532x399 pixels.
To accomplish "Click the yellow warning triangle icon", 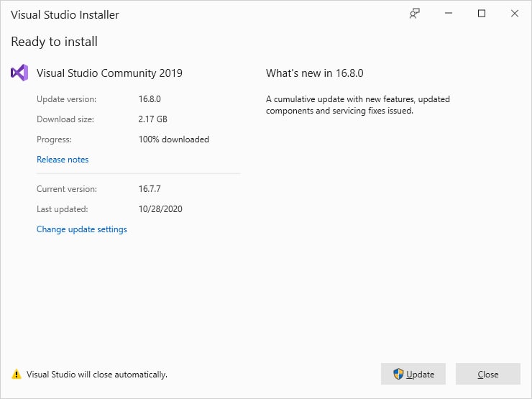I will [x=17, y=375].
